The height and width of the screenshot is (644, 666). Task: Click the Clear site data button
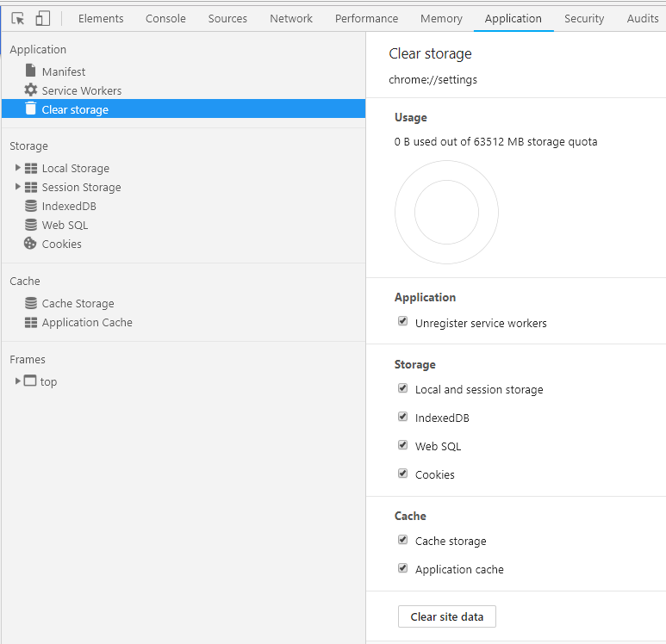pyautogui.click(x=447, y=616)
